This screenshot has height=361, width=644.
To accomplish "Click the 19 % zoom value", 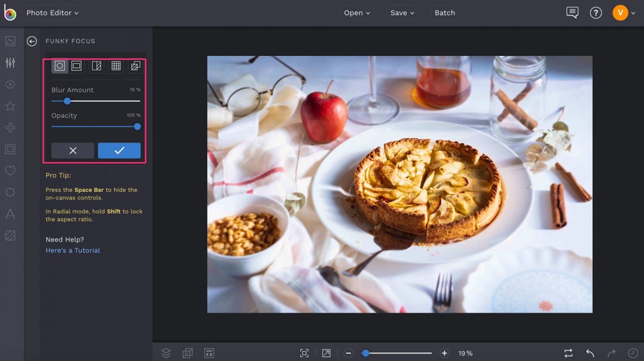I will point(465,353).
